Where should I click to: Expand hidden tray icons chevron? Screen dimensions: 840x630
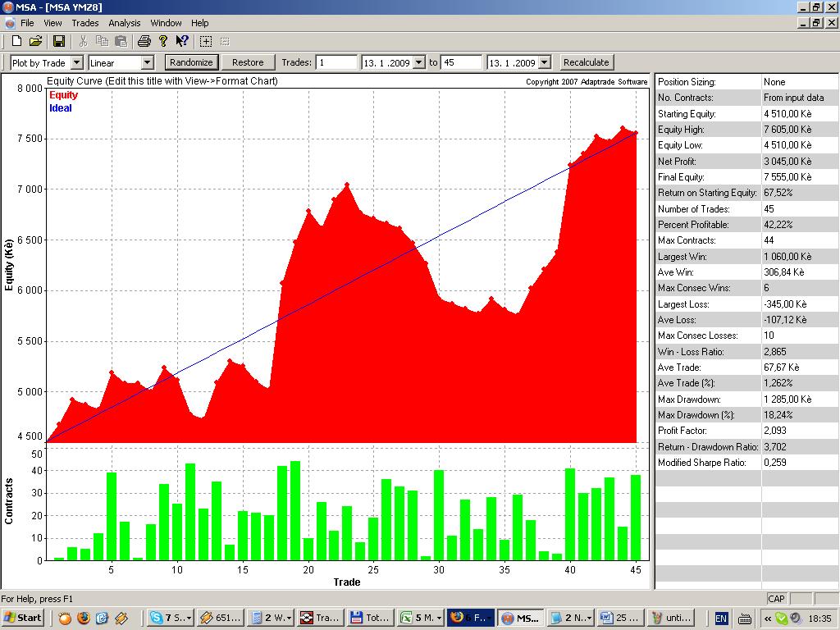[768, 619]
